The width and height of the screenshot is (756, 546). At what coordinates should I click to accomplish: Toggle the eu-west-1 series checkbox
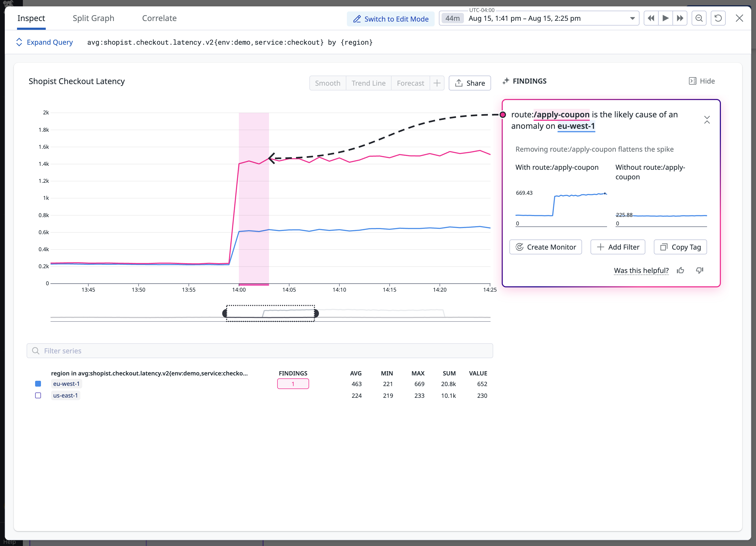tap(38, 384)
